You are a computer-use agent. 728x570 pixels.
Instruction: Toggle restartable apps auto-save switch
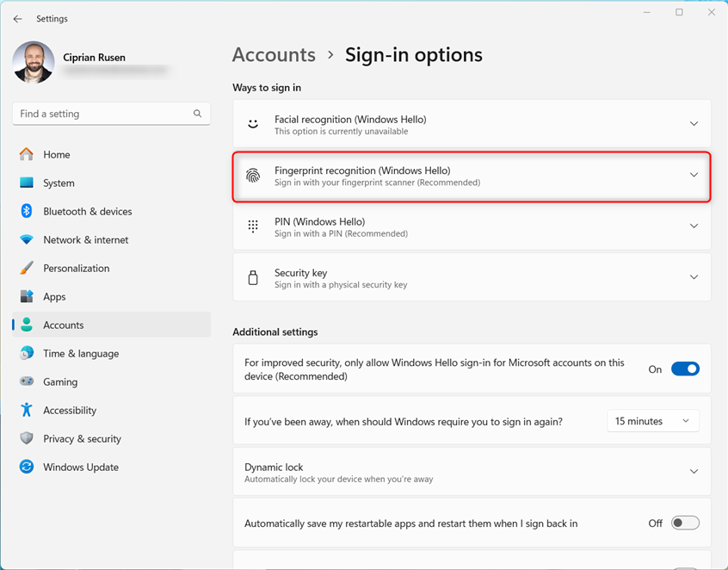[685, 524]
